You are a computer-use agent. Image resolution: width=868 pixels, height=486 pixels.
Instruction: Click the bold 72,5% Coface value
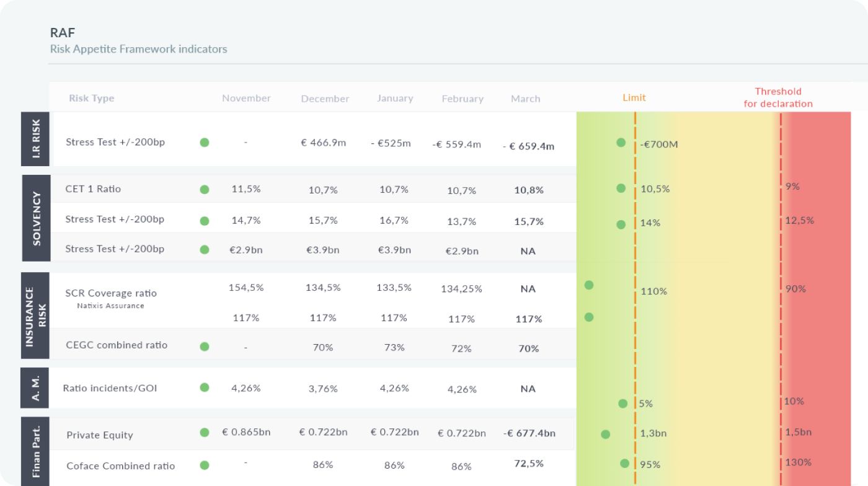(529, 463)
